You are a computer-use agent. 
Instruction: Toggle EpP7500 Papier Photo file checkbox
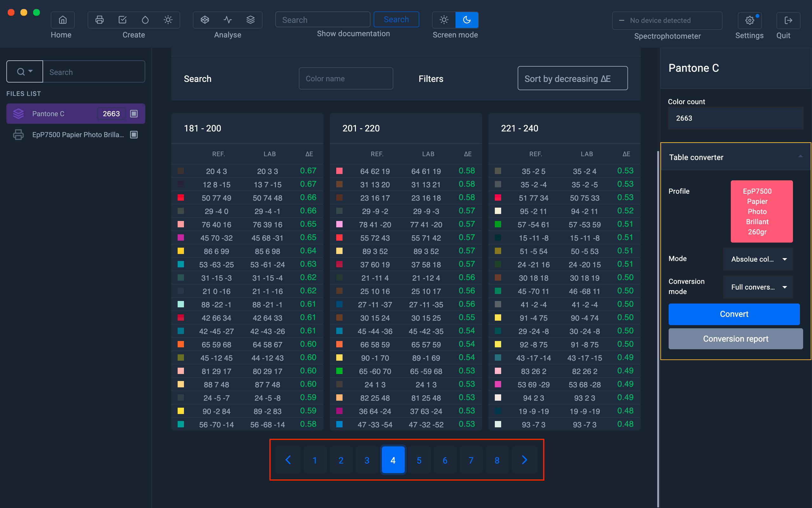134,135
